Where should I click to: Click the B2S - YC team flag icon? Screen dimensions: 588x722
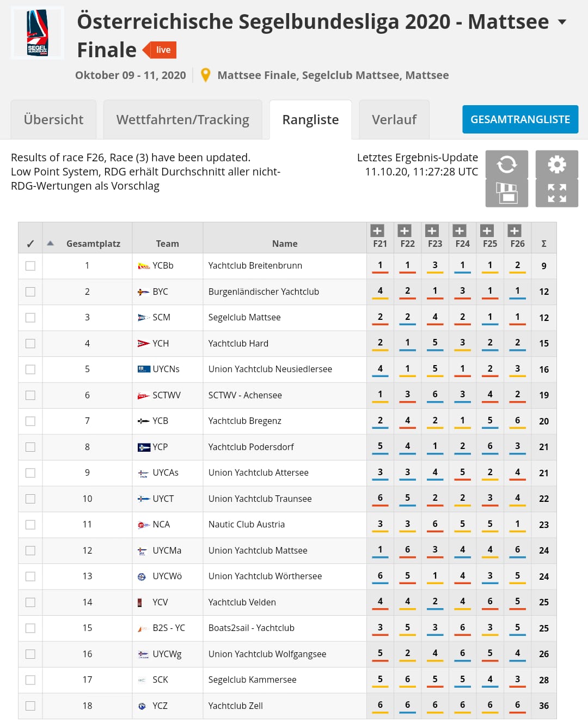[x=144, y=628]
